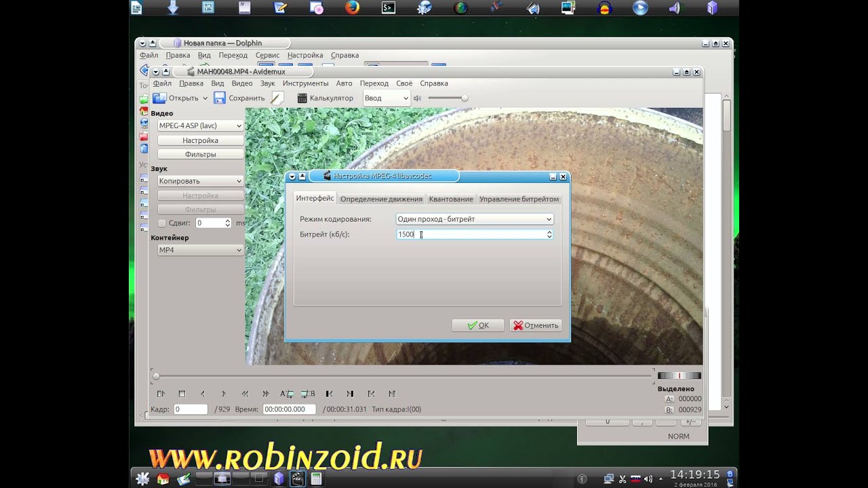The image size is (868, 488).
Task: Switch to the Квантование tab
Action: (x=451, y=199)
